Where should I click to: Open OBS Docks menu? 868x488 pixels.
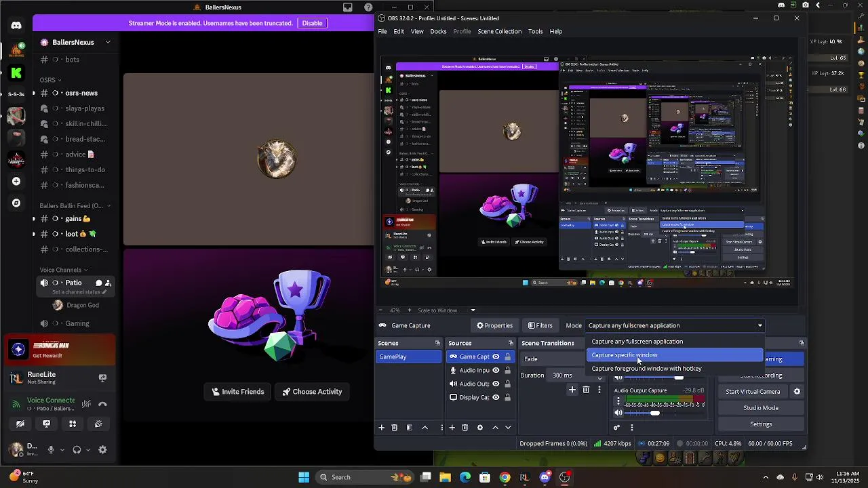pyautogui.click(x=438, y=31)
